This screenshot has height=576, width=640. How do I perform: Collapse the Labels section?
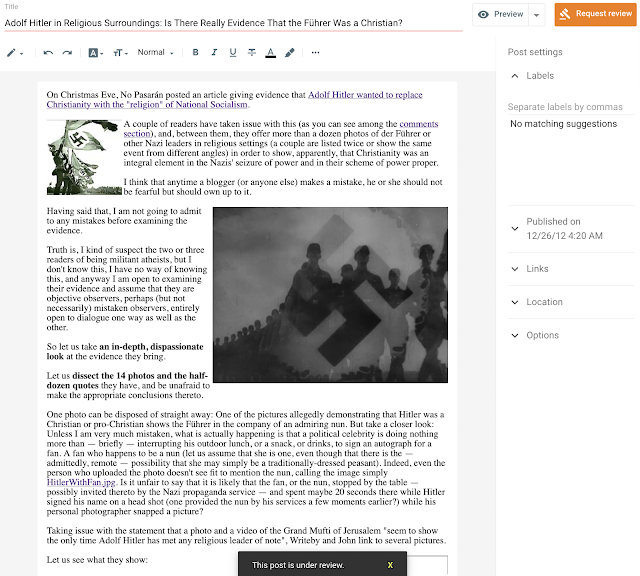[515, 76]
